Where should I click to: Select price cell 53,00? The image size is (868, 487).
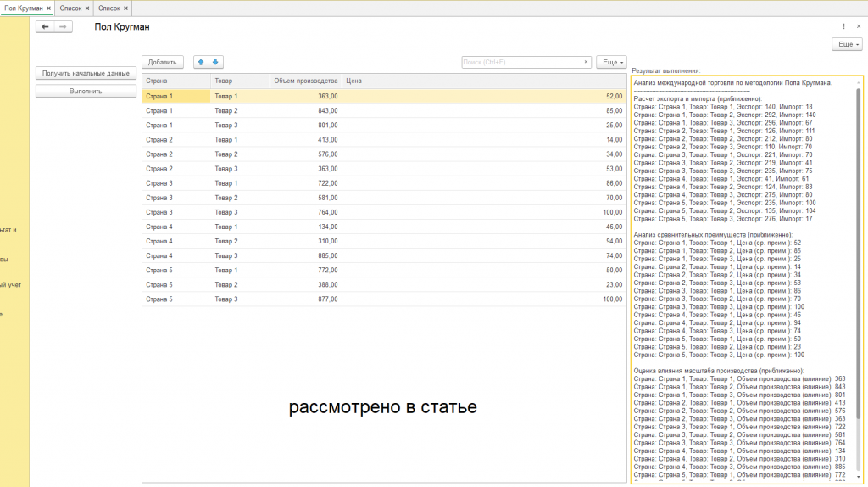click(484, 169)
